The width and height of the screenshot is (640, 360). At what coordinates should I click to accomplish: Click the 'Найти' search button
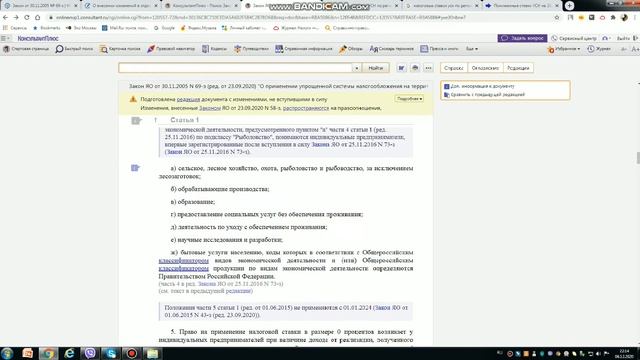pyautogui.click(x=376, y=68)
